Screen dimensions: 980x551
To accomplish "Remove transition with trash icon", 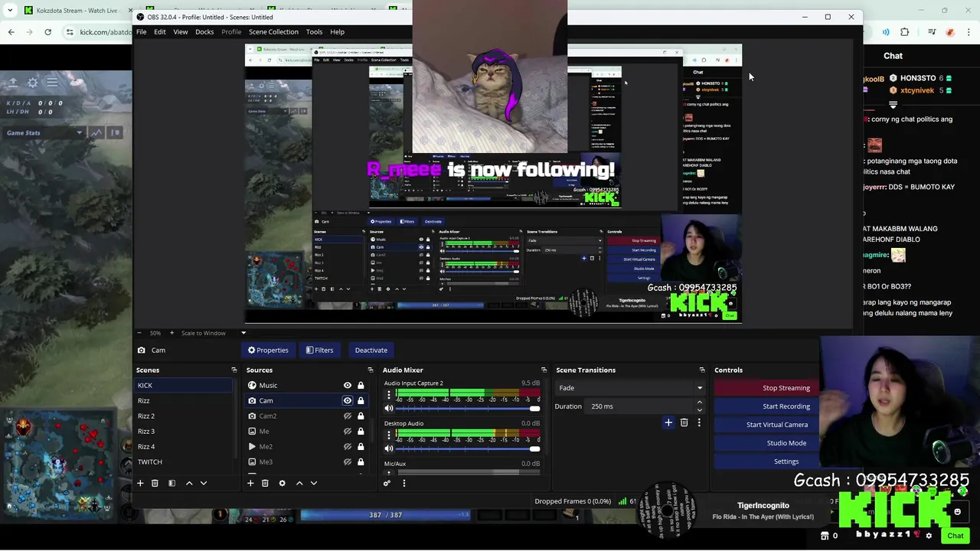I will coord(684,422).
